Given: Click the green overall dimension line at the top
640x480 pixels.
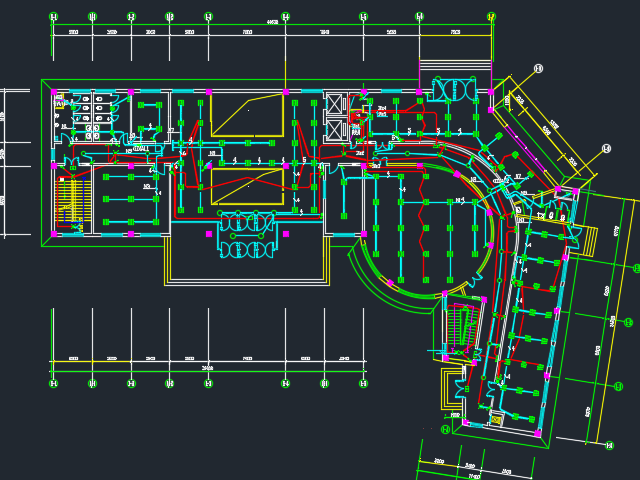Looking at the screenshot, I should 272,25.
